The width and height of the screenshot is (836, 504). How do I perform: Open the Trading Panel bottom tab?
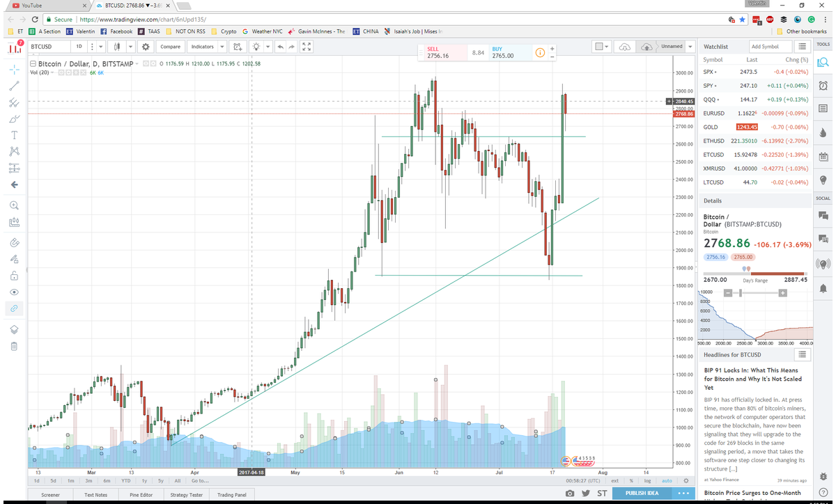point(231,494)
